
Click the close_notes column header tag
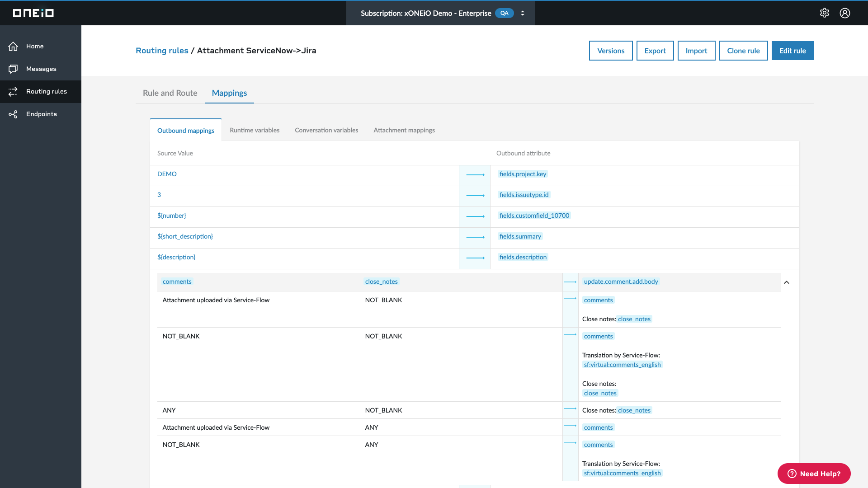(x=382, y=282)
